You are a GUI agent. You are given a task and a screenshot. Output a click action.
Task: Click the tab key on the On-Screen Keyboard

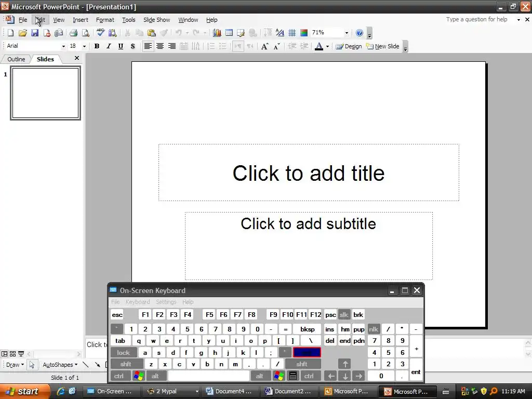(120, 341)
